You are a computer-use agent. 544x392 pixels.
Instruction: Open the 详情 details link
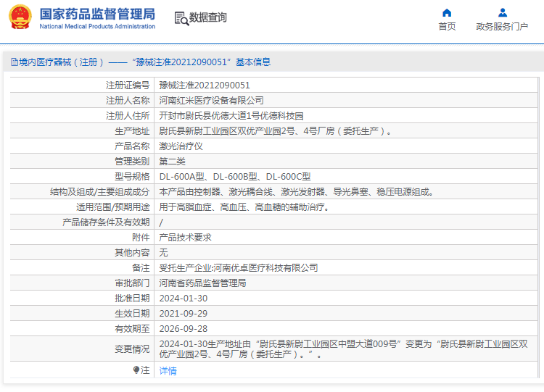point(168,371)
